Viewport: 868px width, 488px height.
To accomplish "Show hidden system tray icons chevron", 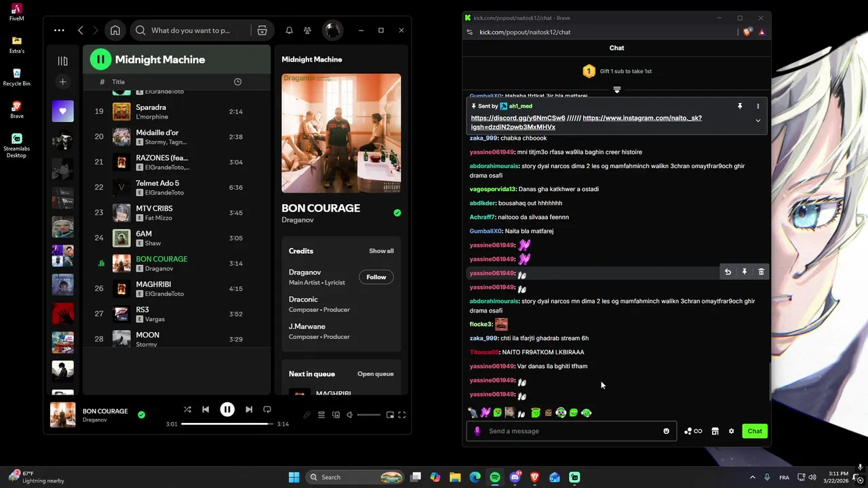I will (x=752, y=477).
